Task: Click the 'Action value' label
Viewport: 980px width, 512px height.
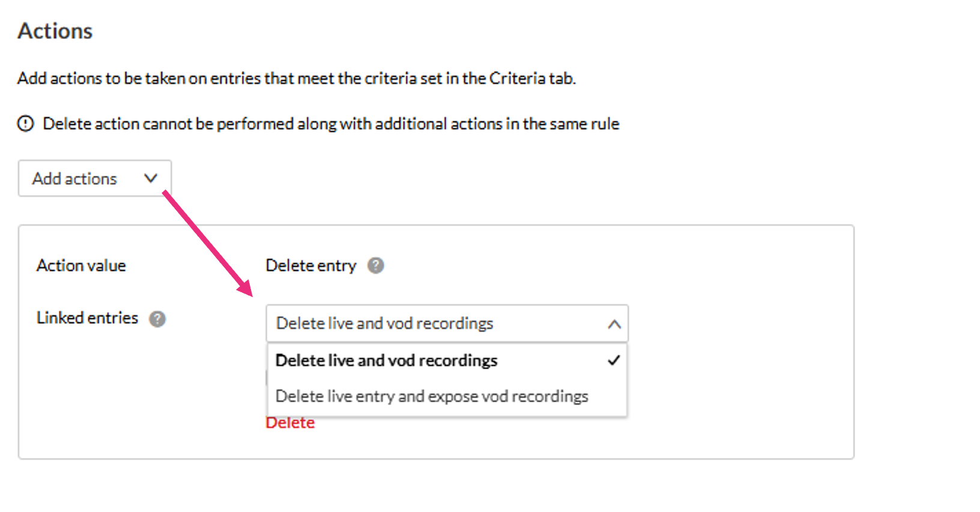Action: (81, 265)
